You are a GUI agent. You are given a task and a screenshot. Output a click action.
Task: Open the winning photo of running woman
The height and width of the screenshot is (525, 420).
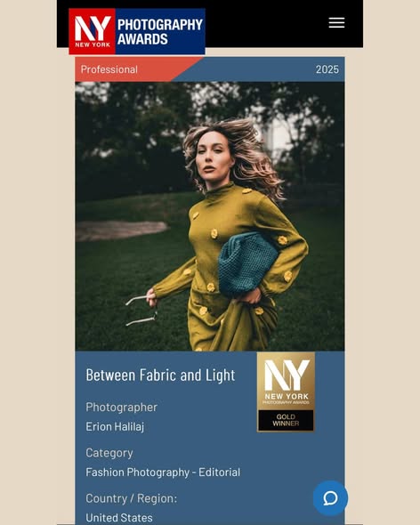pyautogui.click(x=210, y=216)
